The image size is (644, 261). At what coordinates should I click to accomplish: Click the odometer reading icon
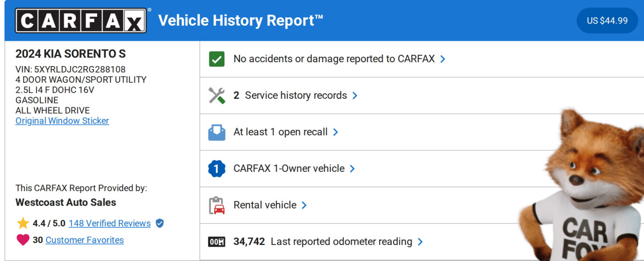[x=216, y=242]
